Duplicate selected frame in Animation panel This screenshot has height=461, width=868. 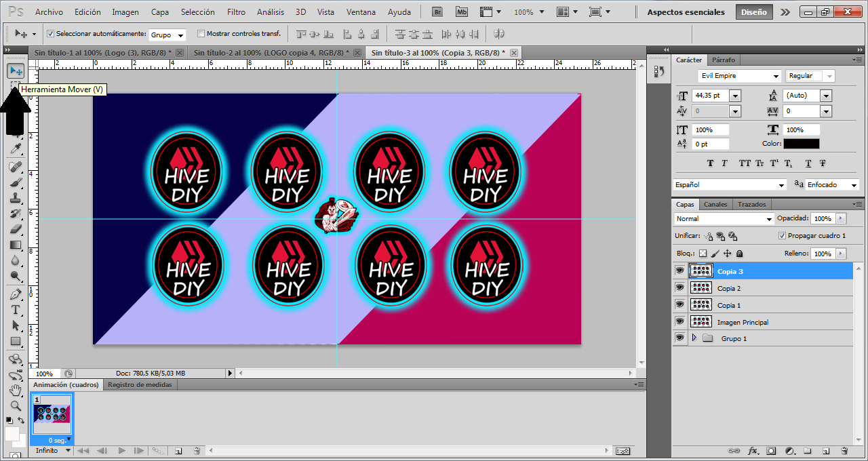point(178,451)
